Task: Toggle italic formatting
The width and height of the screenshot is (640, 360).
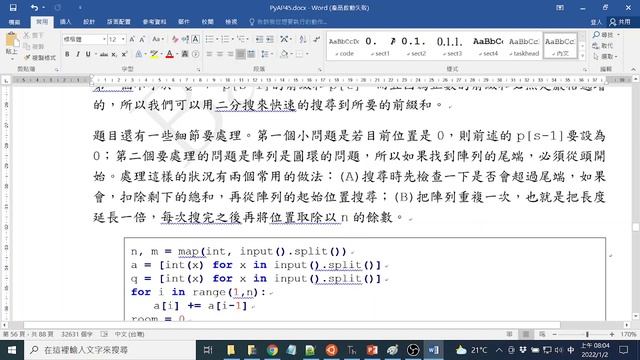Action: tap(78, 54)
